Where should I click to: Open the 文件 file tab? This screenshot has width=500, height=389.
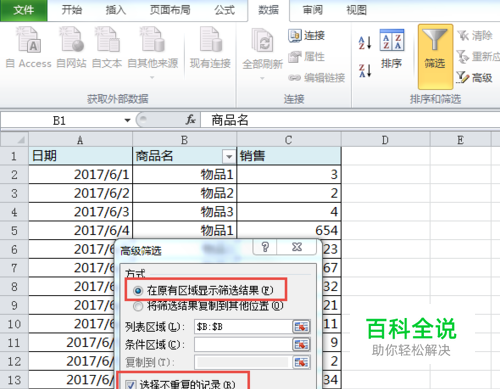click(x=24, y=10)
